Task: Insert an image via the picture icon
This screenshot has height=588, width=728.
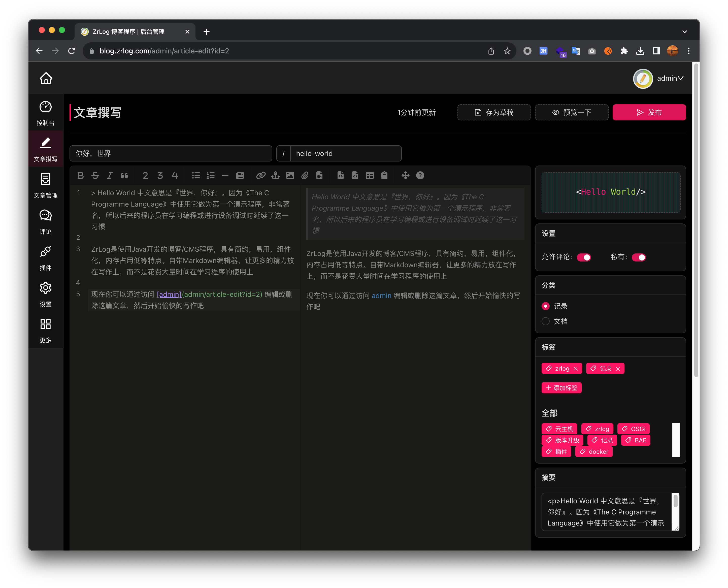Action: [290, 175]
